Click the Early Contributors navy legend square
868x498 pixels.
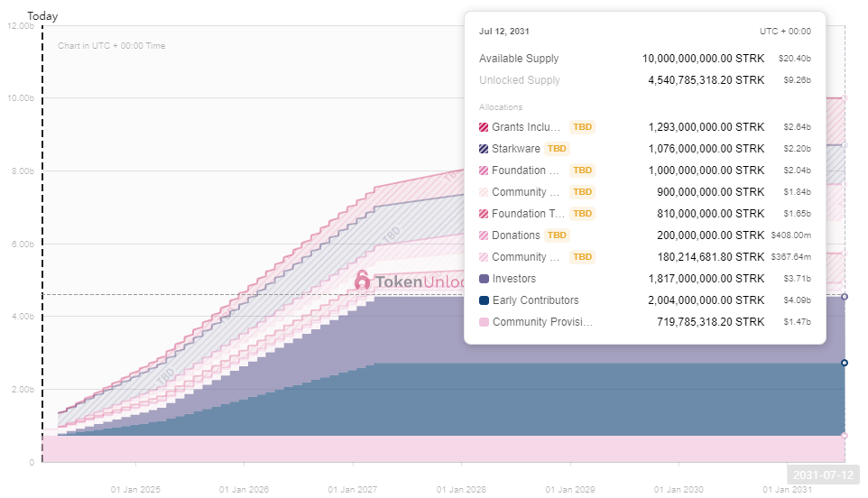click(x=485, y=300)
